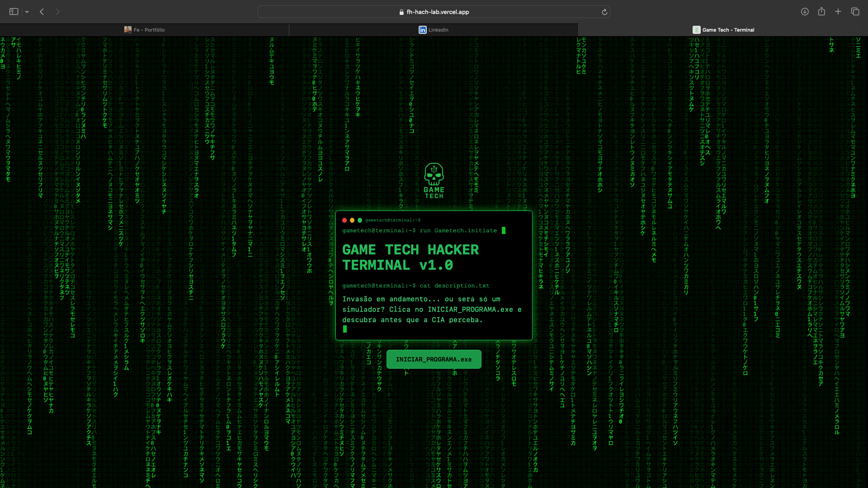Viewport: 868px width, 488px height.
Task: Launch INICIAR_PROGRAMA.exe
Action: click(x=434, y=360)
